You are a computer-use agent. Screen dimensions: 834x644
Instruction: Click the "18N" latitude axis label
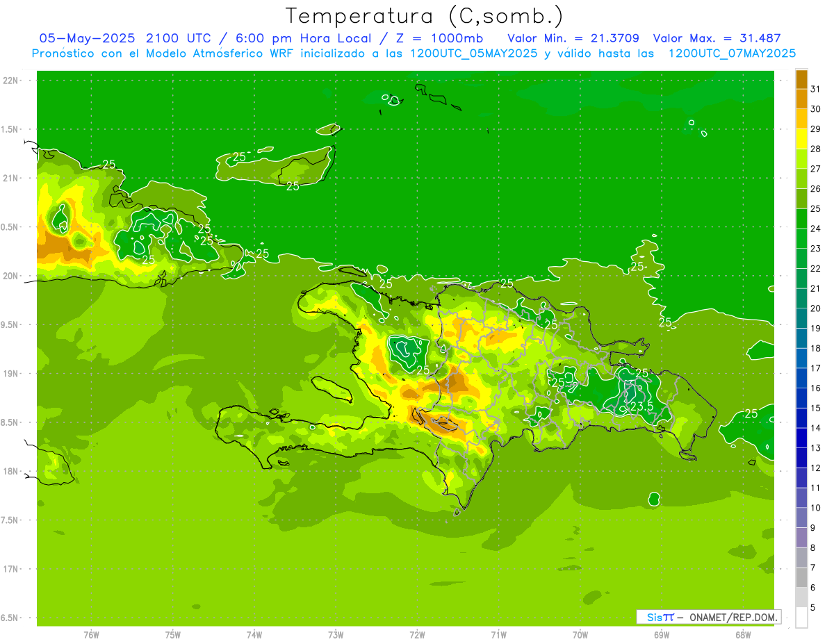click(10, 471)
